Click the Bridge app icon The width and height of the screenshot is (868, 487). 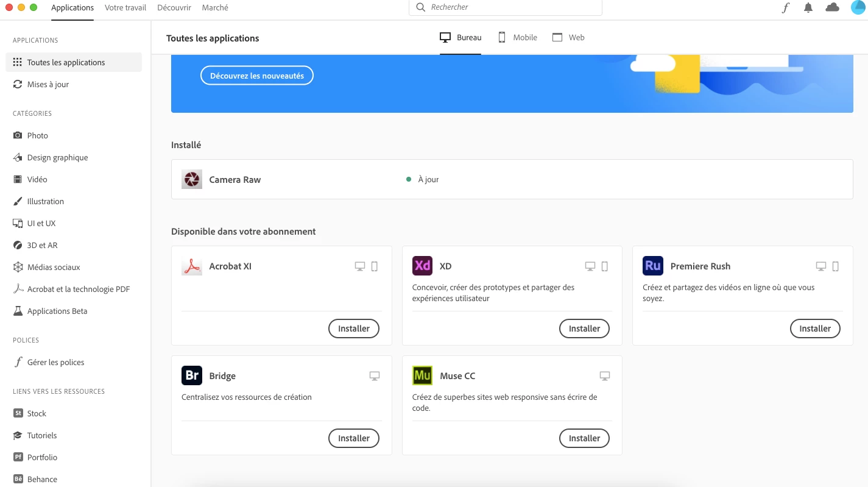coord(192,375)
